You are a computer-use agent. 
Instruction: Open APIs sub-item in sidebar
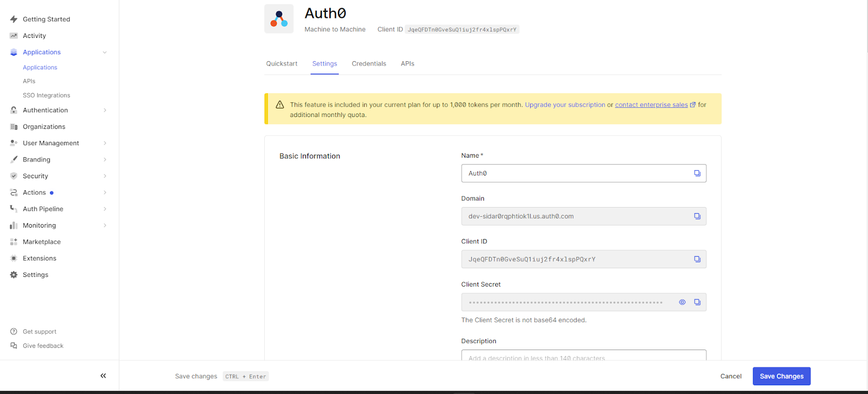tap(29, 81)
